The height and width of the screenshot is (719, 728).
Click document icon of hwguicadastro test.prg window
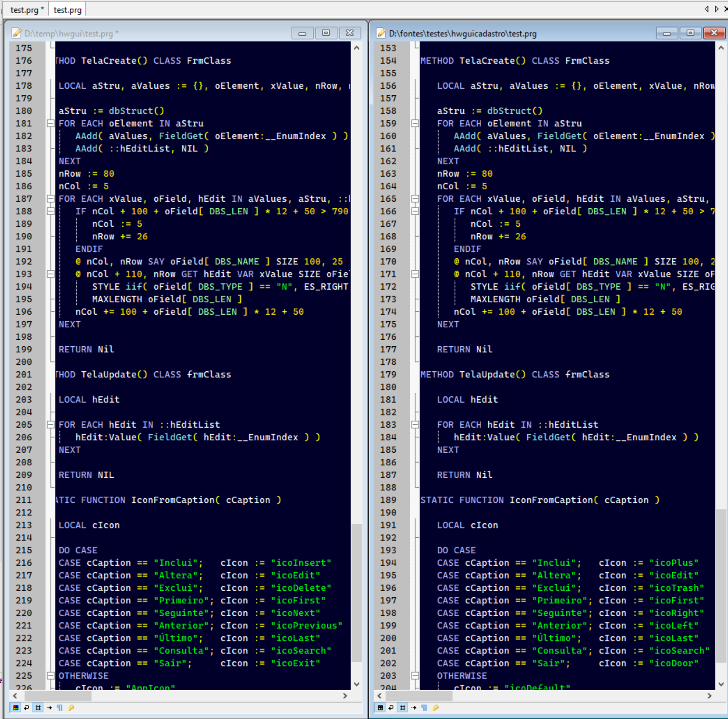tap(381, 33)
